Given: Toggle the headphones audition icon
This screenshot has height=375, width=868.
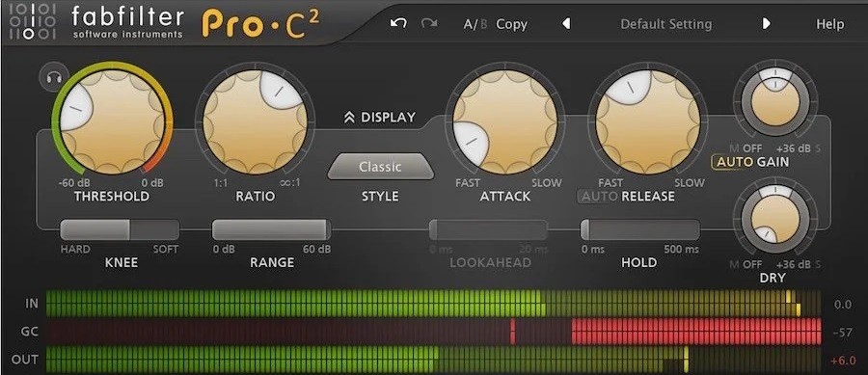Looking at the screenshot, I should tap(54, 78).
